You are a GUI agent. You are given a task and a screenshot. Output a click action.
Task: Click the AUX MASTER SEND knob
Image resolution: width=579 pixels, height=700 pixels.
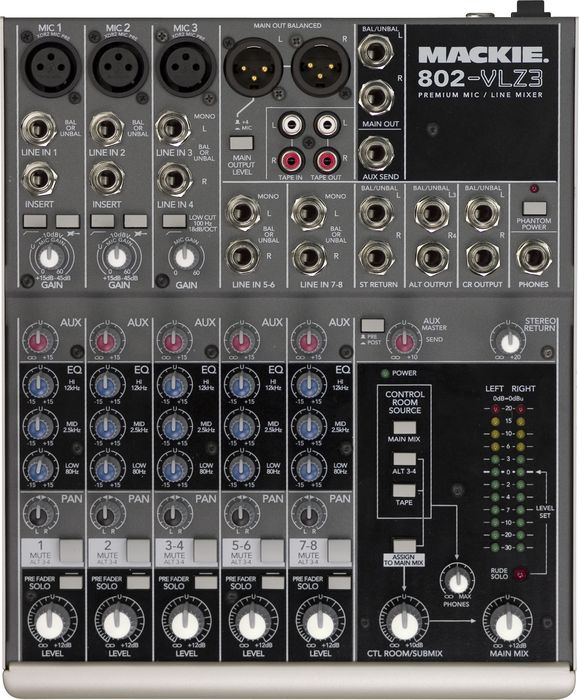(x=405, y=342)
